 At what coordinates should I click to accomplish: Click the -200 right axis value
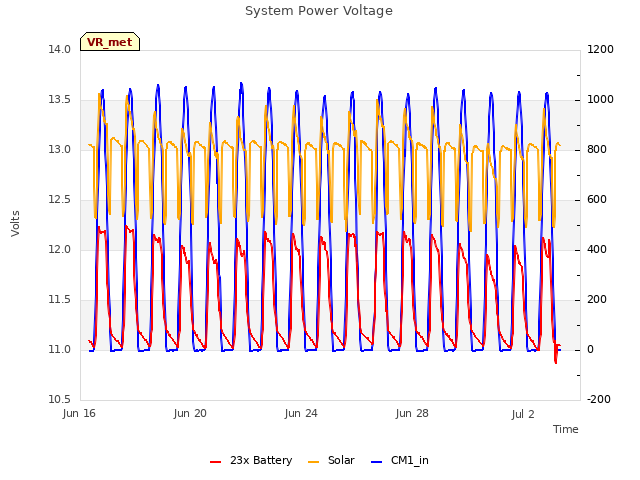(599, 399)
